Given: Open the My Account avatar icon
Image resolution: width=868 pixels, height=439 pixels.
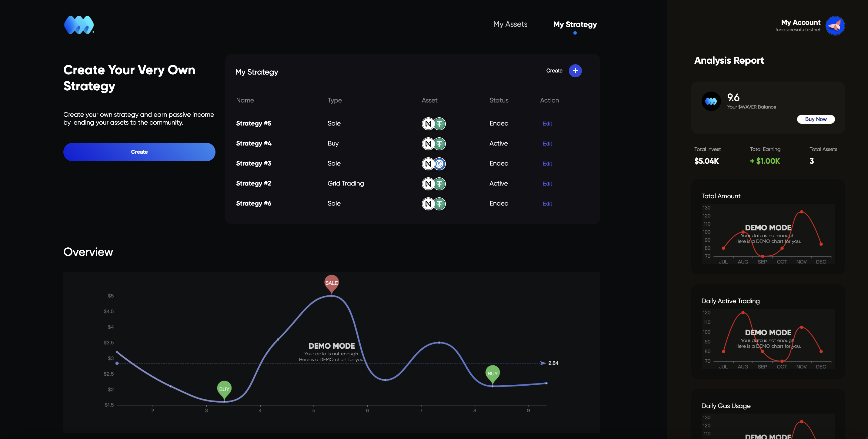Looking at the screenshot, I should [x=835, y=25].
